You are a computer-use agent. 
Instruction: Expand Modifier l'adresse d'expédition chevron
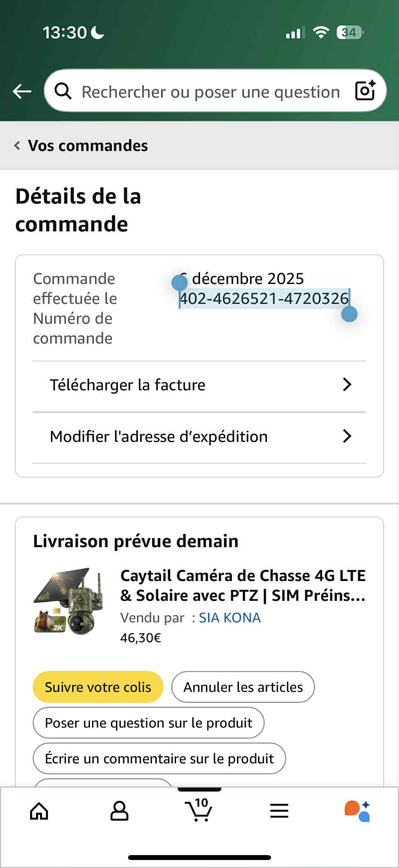[x=347, y=436]
